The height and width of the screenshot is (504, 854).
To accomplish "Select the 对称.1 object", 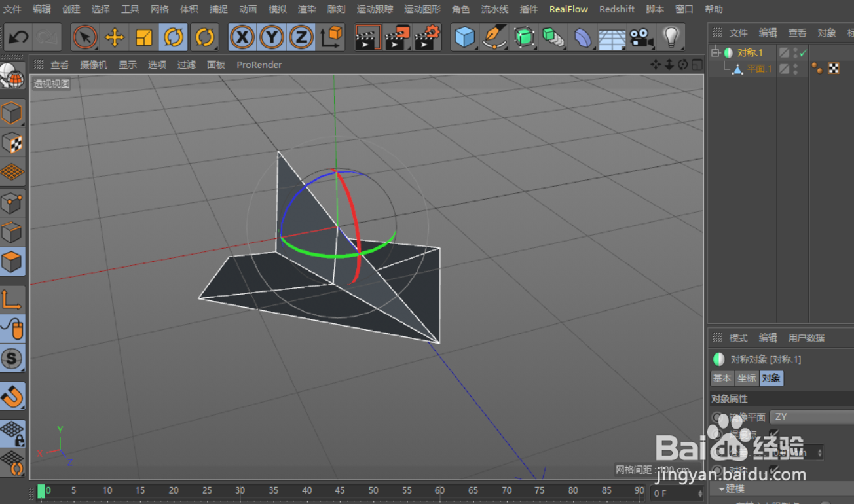I will (751, 52).
